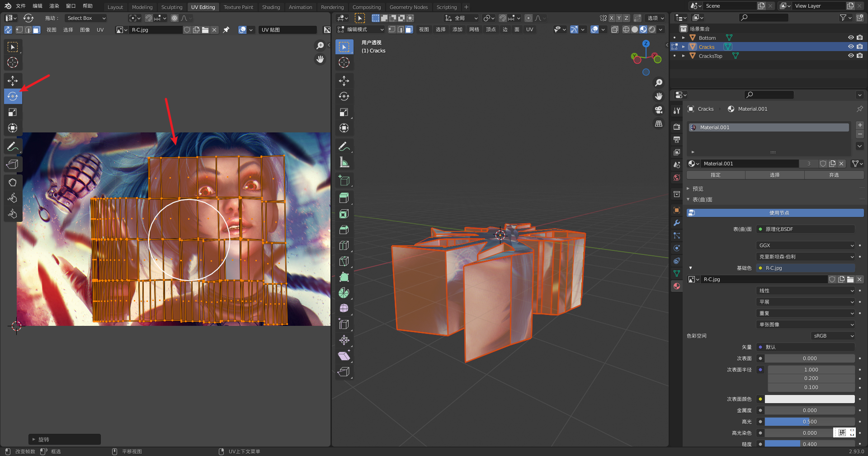
Task: Open Select Box drag dropdown
Action: tap(85, 18)
